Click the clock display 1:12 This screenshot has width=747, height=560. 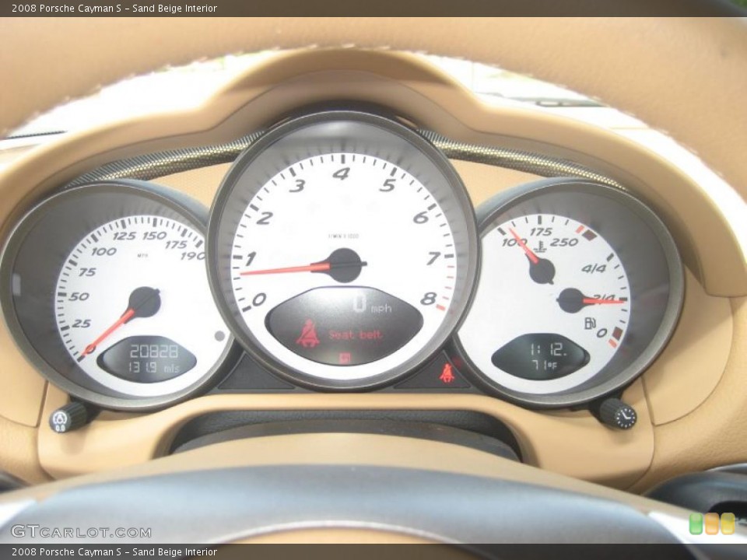pos(548,351)
